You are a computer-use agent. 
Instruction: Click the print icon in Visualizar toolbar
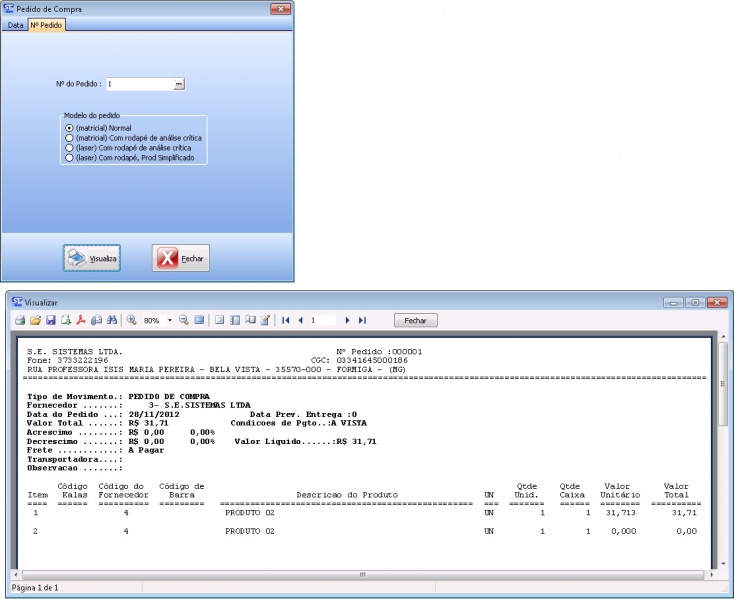click(19, 320)
